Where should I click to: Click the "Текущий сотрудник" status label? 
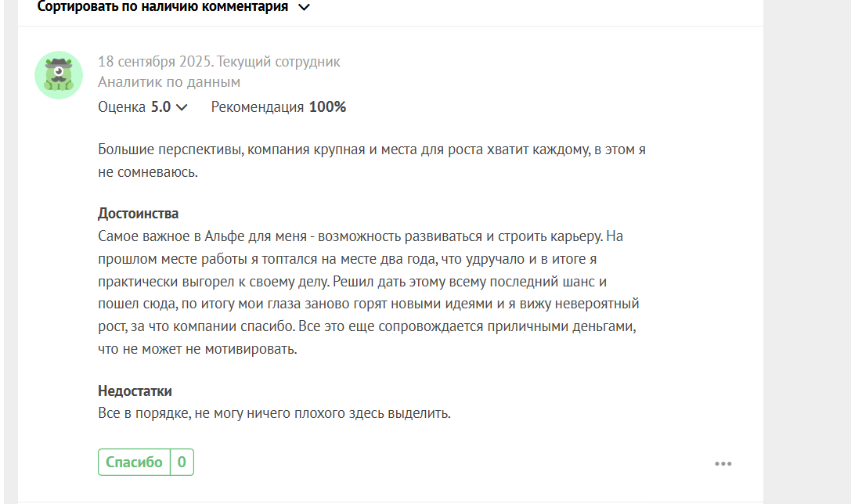279,61
